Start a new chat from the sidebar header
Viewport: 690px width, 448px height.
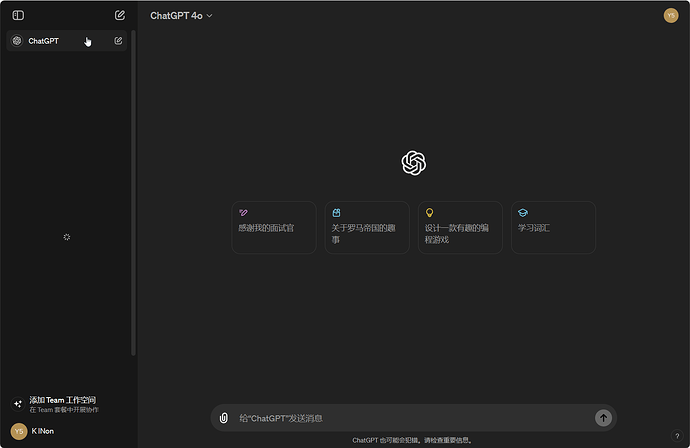click(120, 15)
